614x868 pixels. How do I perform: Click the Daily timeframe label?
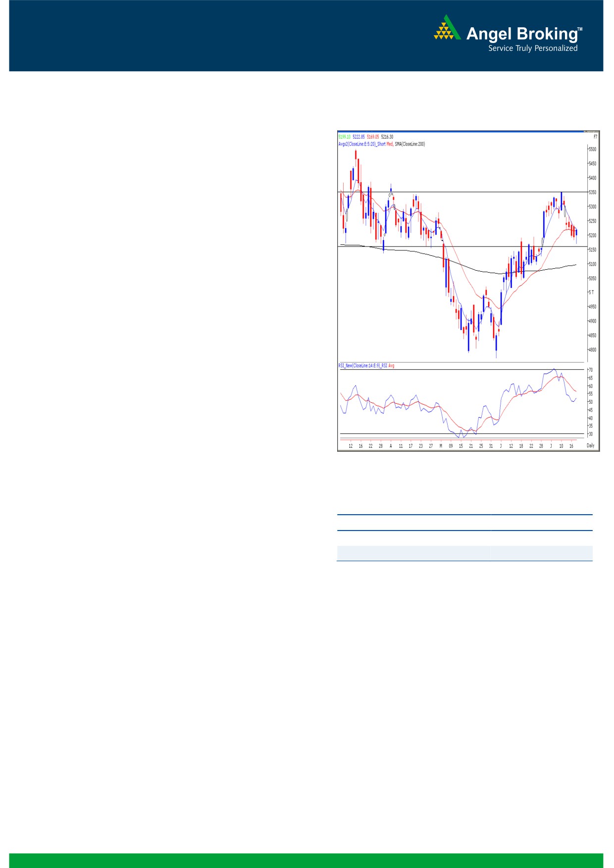(590, 446)
